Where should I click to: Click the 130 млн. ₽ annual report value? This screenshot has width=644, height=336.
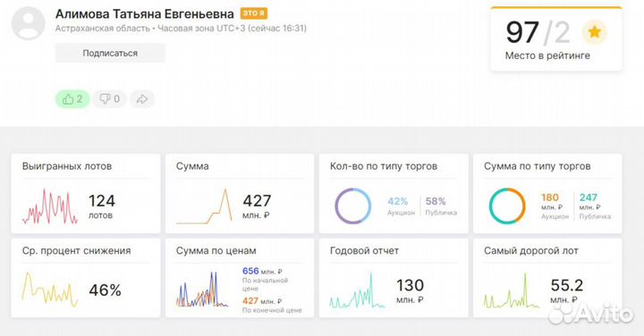click(x=410, y=290)
